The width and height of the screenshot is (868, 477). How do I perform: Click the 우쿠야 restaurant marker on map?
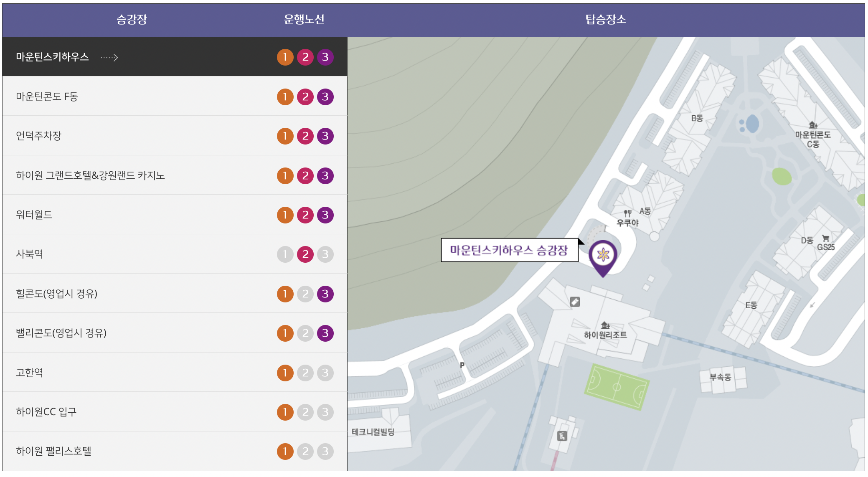click(x=628, y=219)
